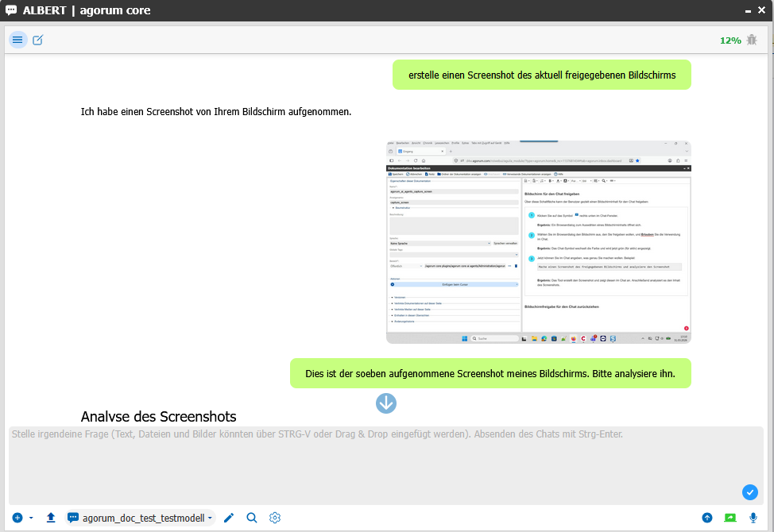Open search with the magnifier icon
774x532 pixels.
coord(252,518)
